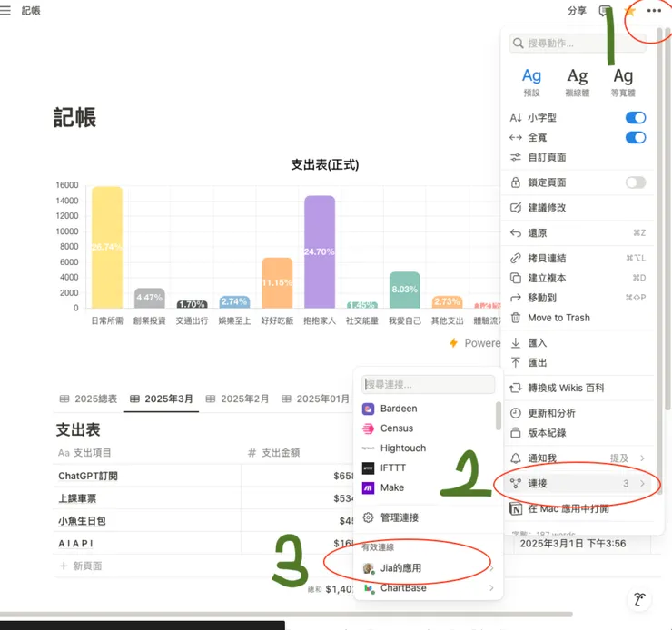Screen dimensions: 672x630
Task: Choose 移動到 in the page menu
Action: point(578,298)
